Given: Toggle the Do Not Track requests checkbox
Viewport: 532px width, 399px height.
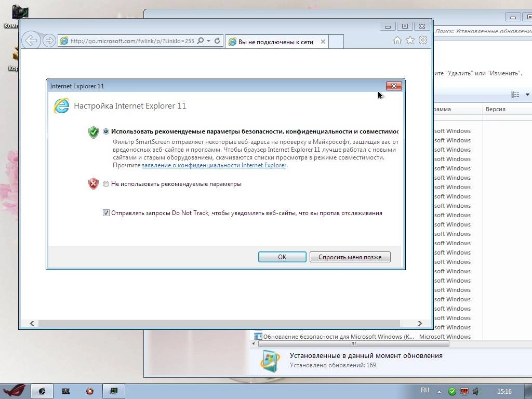Looking at the screenshot, I should (x=106, y=213).
